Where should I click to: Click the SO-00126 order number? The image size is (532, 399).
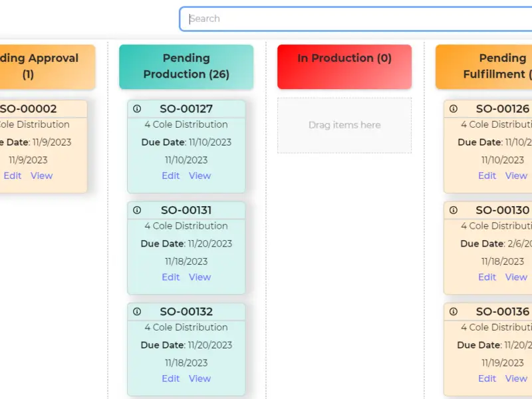coord(503,109)
